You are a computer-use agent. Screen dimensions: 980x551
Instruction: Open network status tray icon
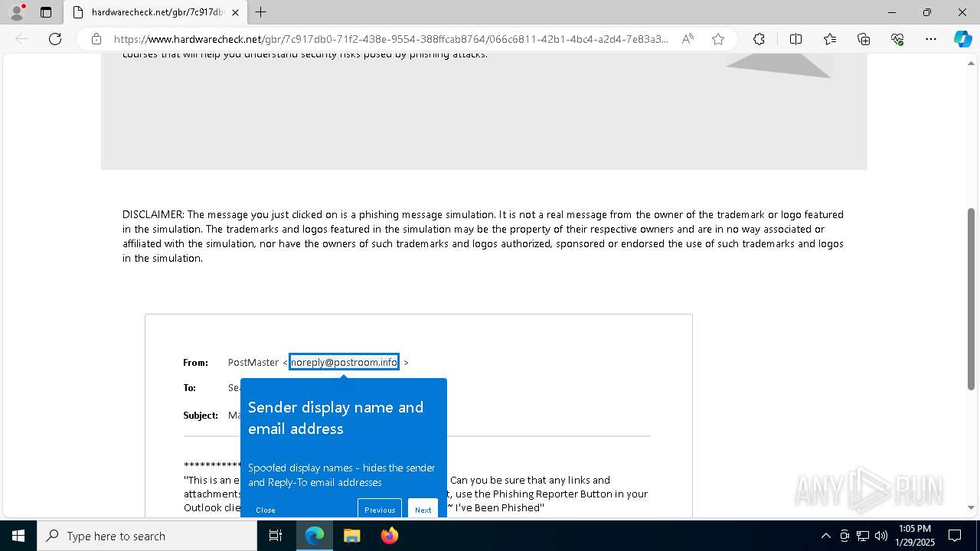tap(863, 536)
